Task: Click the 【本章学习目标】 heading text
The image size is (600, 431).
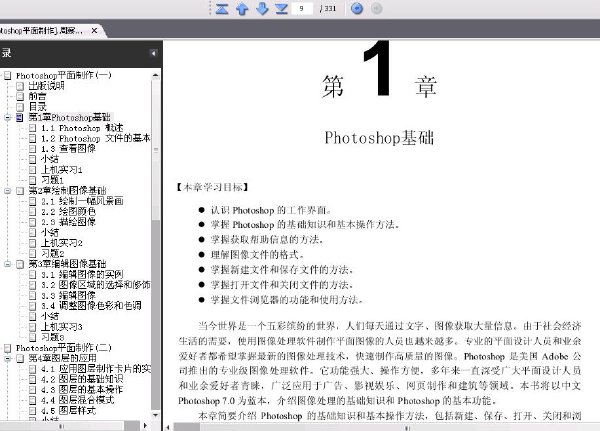Action: pyautogui.click(x=213, y=187)
